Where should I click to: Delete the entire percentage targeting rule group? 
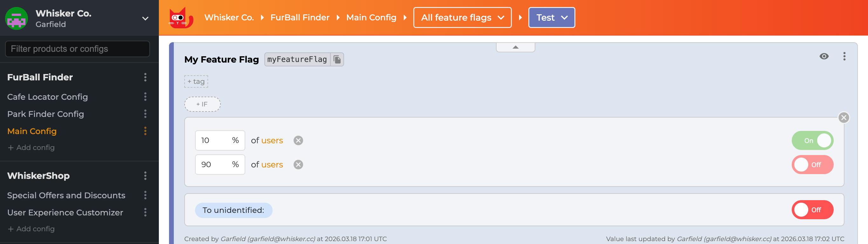pos(844,118)
